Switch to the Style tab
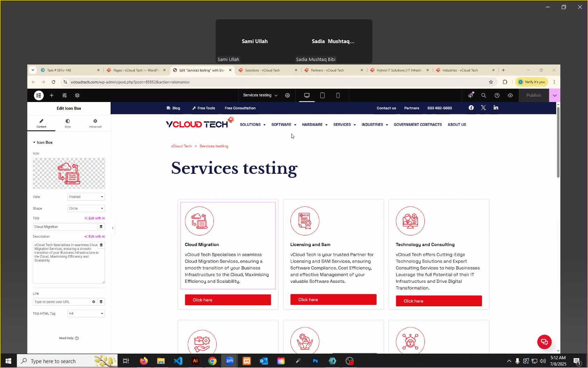The height and width of the screenshot is (368, 588). [68, 123]
